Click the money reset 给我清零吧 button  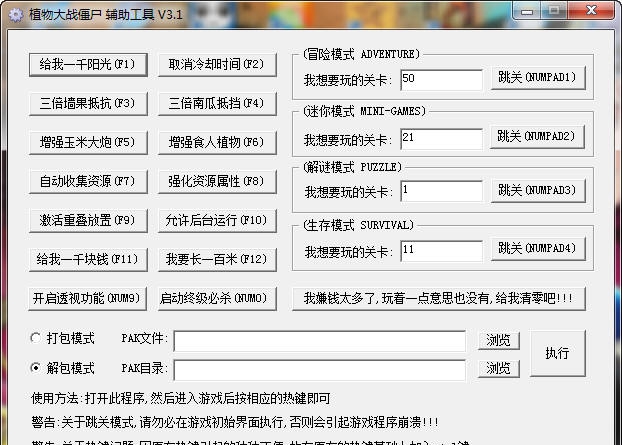tap(439, 298)
